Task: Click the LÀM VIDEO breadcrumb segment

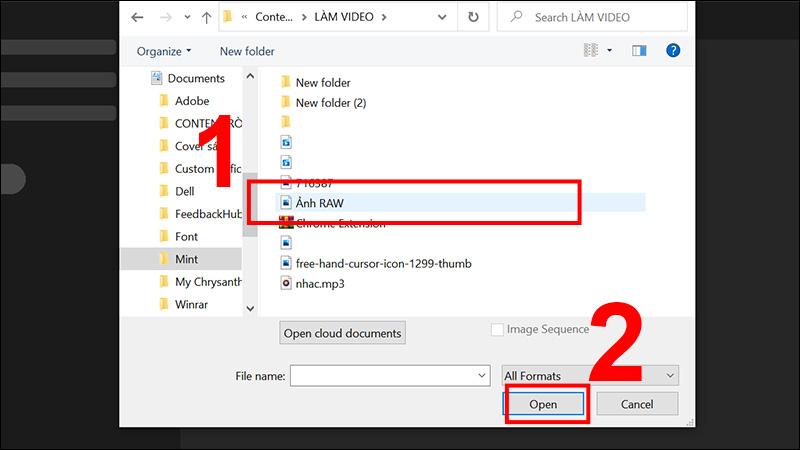Action: [x=344, y=17]
